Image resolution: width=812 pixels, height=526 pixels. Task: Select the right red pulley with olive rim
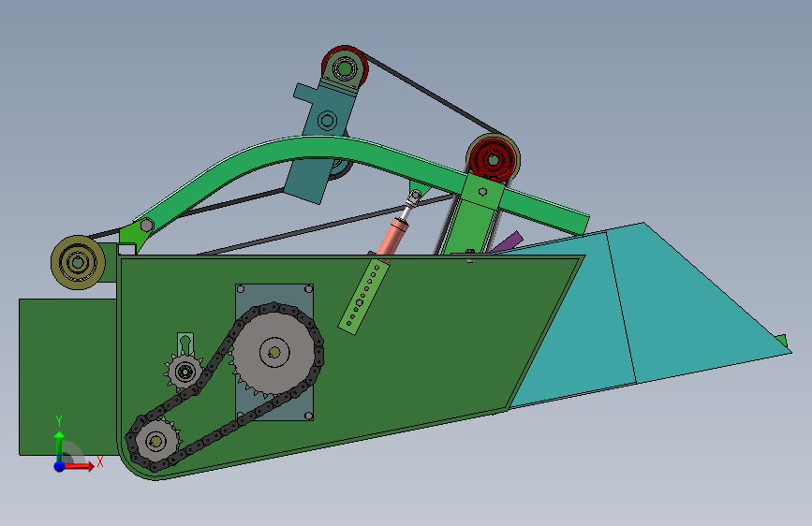pyautogui.click(x=494, y=160)
